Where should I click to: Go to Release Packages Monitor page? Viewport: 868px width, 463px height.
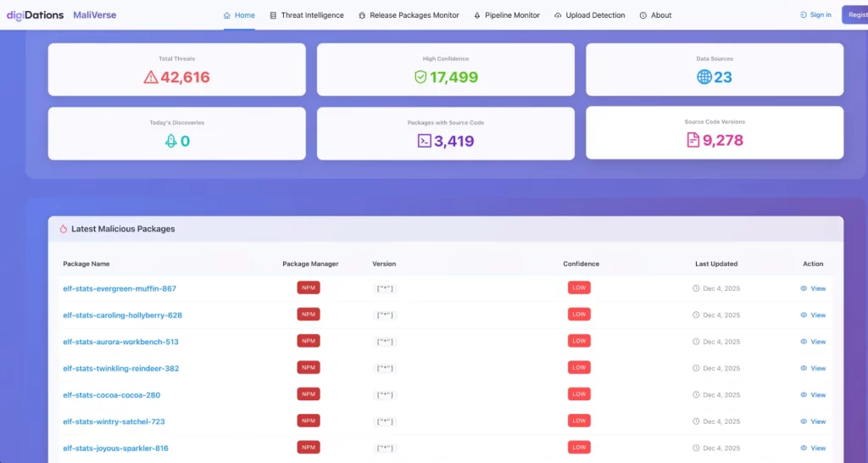coord(408,15)
